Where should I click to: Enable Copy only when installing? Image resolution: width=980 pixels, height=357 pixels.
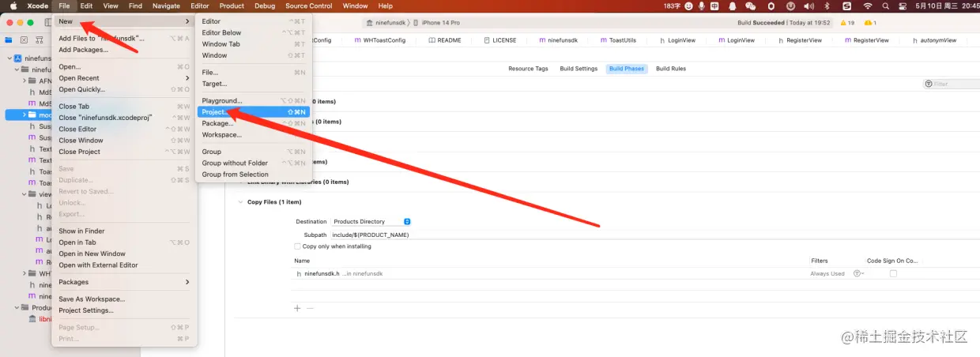point(297,246)
